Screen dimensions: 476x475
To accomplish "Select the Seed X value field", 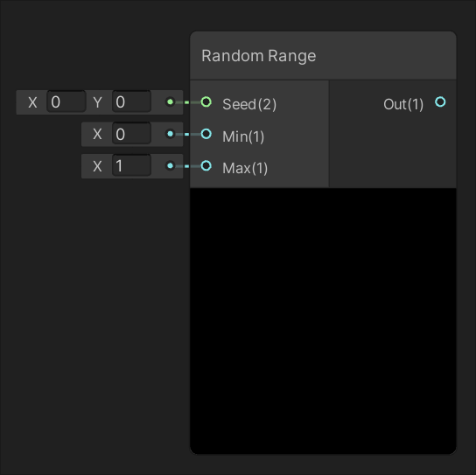I will 66,102.
